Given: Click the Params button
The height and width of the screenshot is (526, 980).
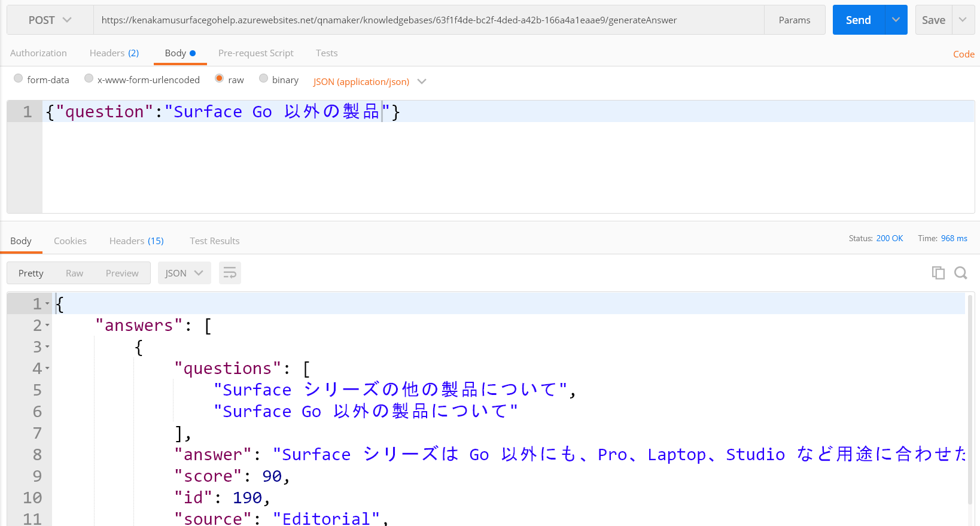Looking at the screenshot, I should point(795,20).
